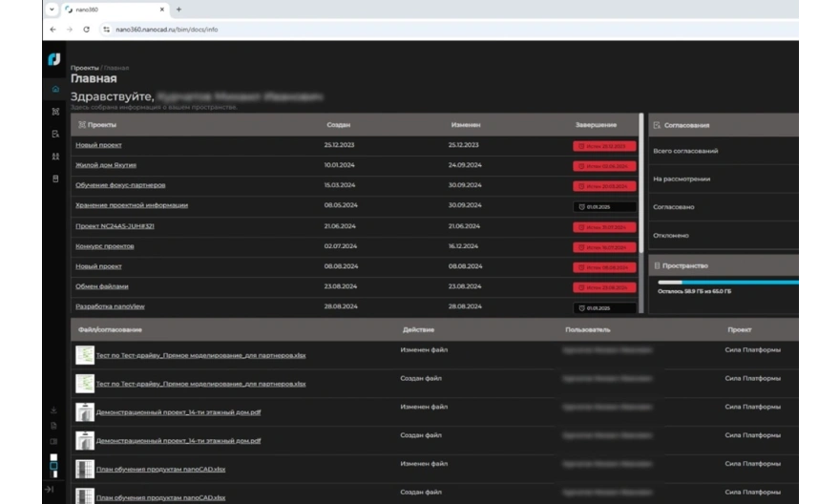
Task: Click the "Проекты" breadcrumb link
Action: coord(84,69)
